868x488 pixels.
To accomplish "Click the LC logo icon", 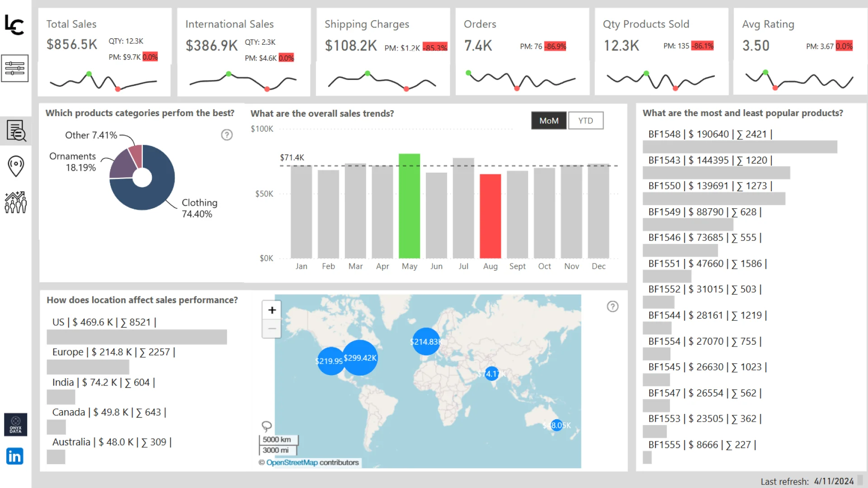I will (x=14, y=25).
